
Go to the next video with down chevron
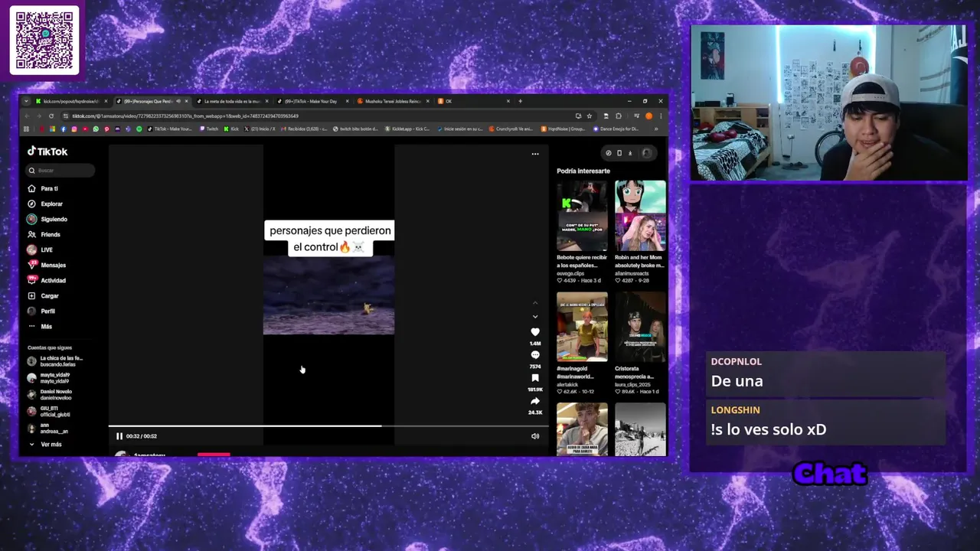(x=535, y=316)
